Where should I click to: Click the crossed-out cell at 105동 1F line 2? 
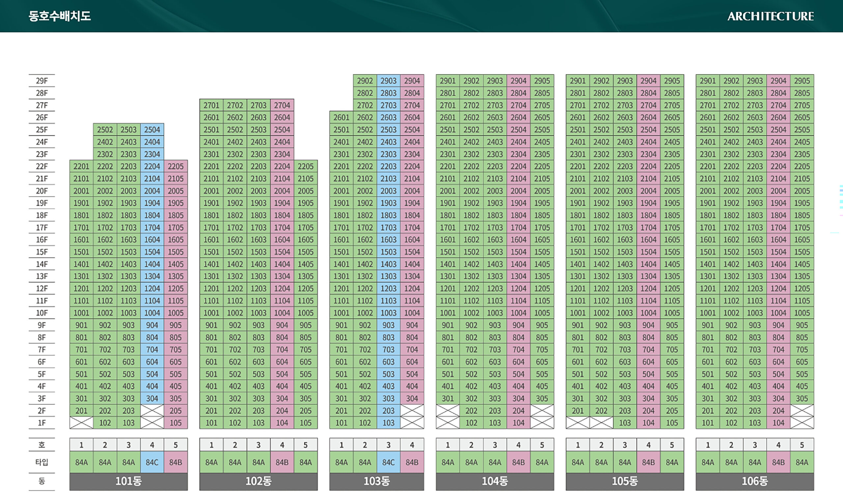[601, 423]
